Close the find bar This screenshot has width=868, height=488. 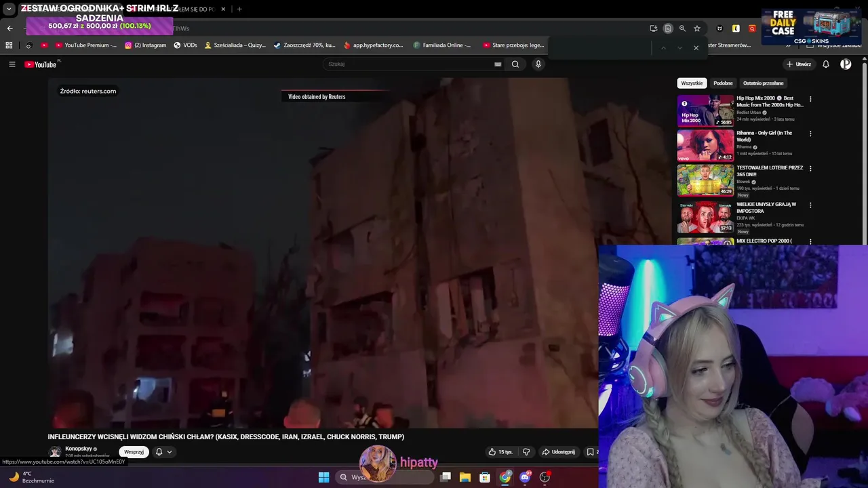click(x=696, y=48)
